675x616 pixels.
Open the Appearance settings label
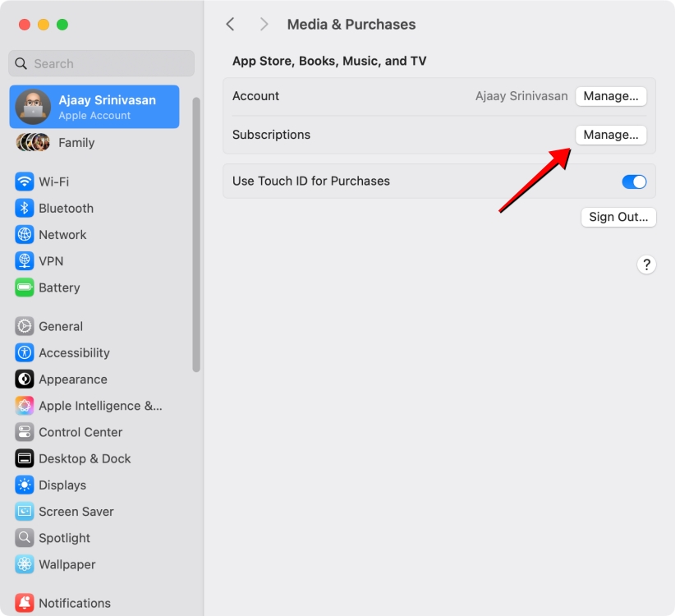73,379
